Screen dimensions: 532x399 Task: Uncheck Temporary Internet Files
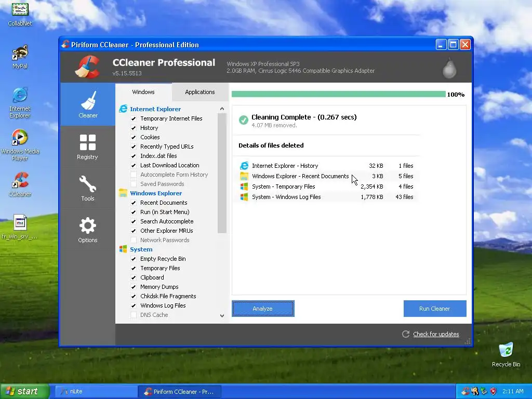[134, 118]
